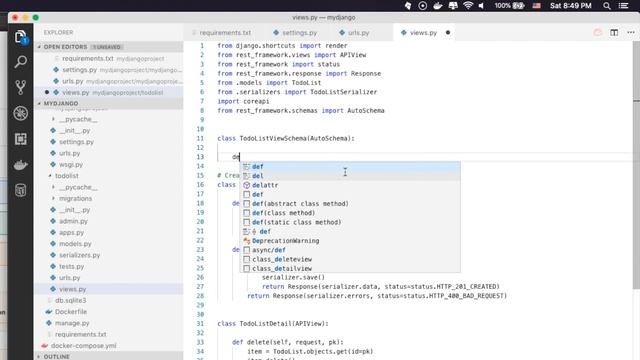The width and height of the screenshot is (640, 360).
Task: Choose the highlighted top def suggestion
Action: (x=350, y=167)
